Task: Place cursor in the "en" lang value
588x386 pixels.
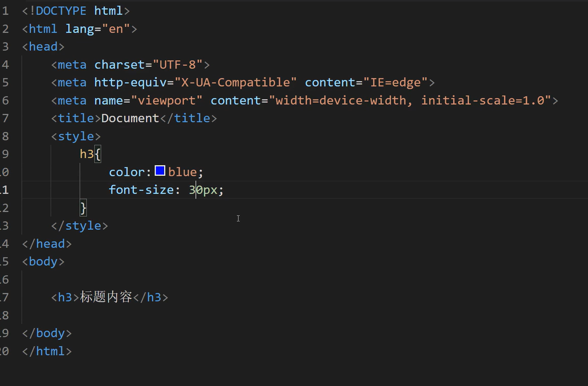Action: pos(116,28)
